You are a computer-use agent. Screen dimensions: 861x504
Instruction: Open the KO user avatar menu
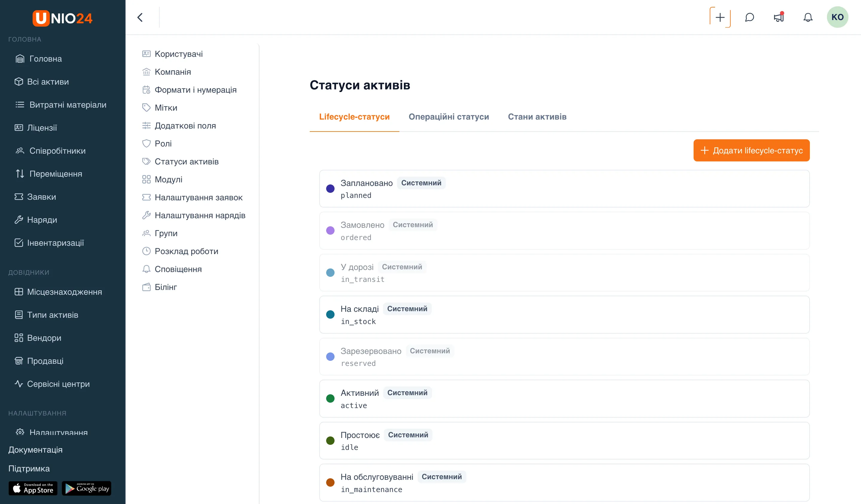837,17
